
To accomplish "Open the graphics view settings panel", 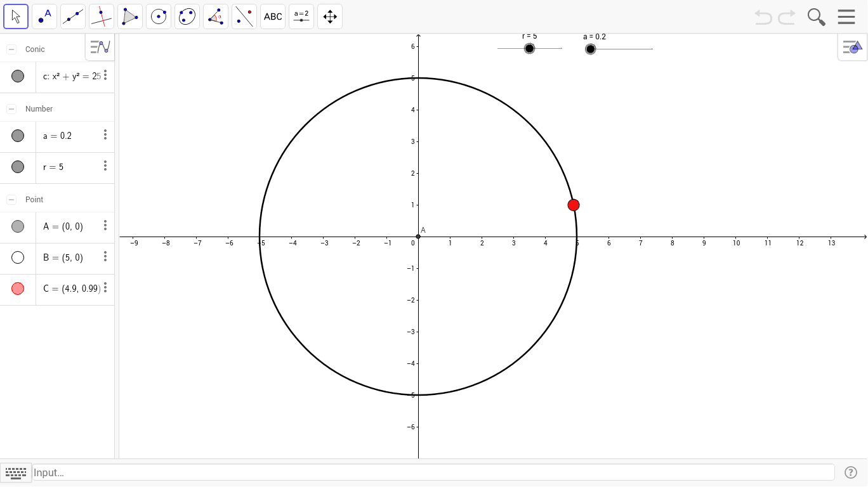I will [852, 46].
